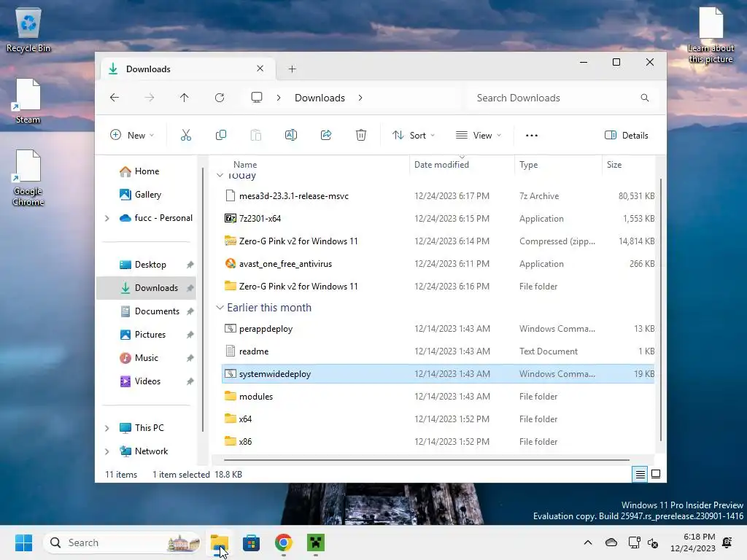Open Desktop in navigation pane
Viewport: 747px width, 560px height.
pyautogui.click(x=150, y=265)
